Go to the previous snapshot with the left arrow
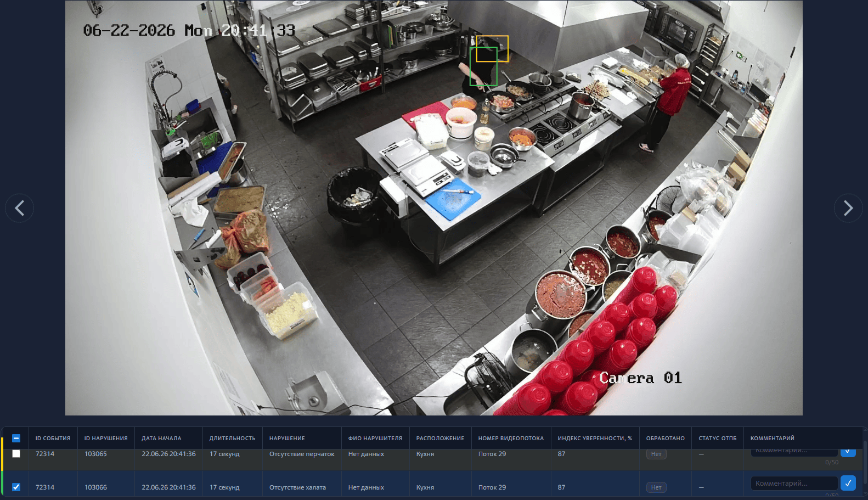 tap(20, 208)
